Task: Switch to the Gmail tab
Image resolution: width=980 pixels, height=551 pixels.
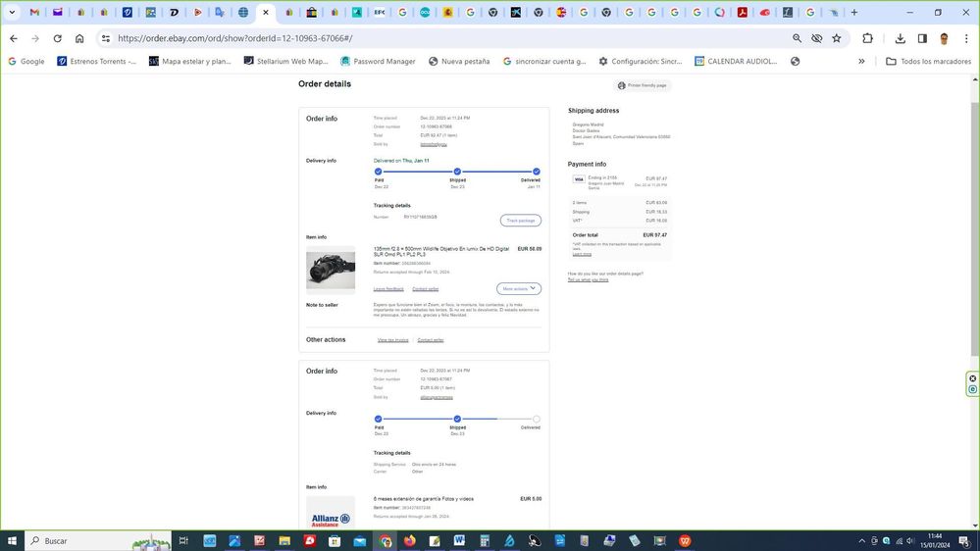Action: pyautogui.click(x=34, y=12)
